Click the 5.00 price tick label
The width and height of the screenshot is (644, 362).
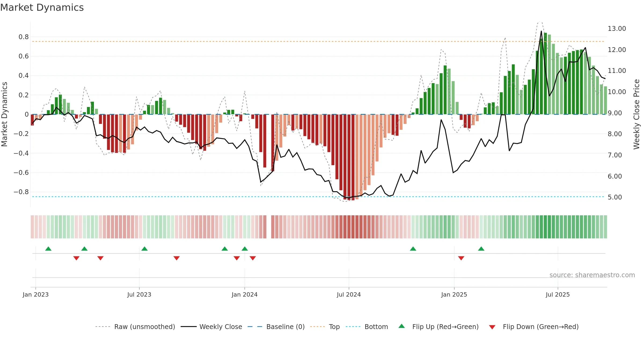(615, 197)
